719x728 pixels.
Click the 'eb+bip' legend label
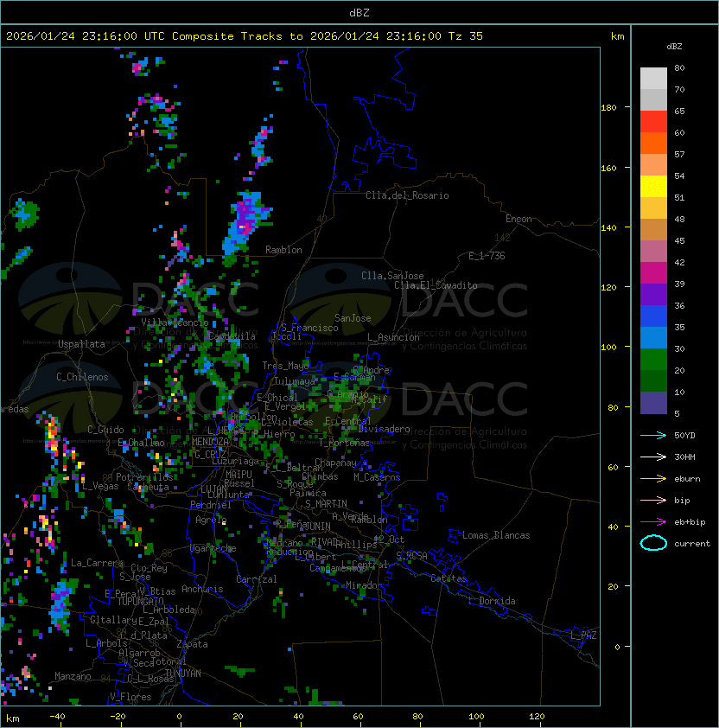(690, 522)
